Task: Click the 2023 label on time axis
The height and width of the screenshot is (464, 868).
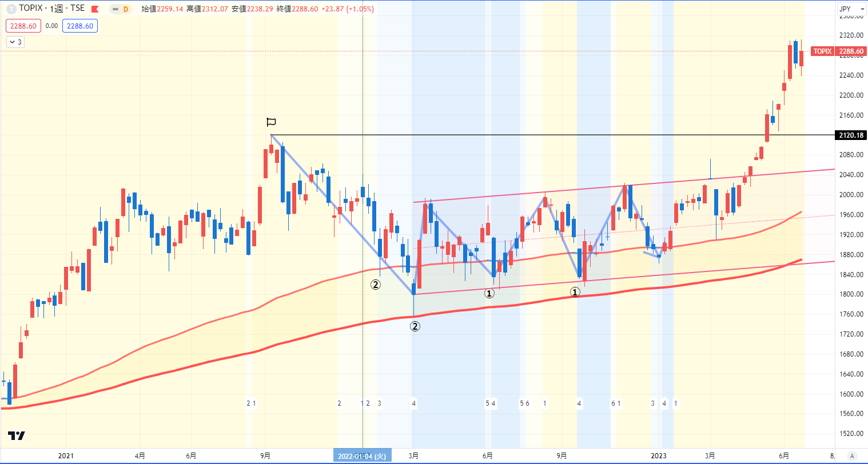Action: [659, 455]
